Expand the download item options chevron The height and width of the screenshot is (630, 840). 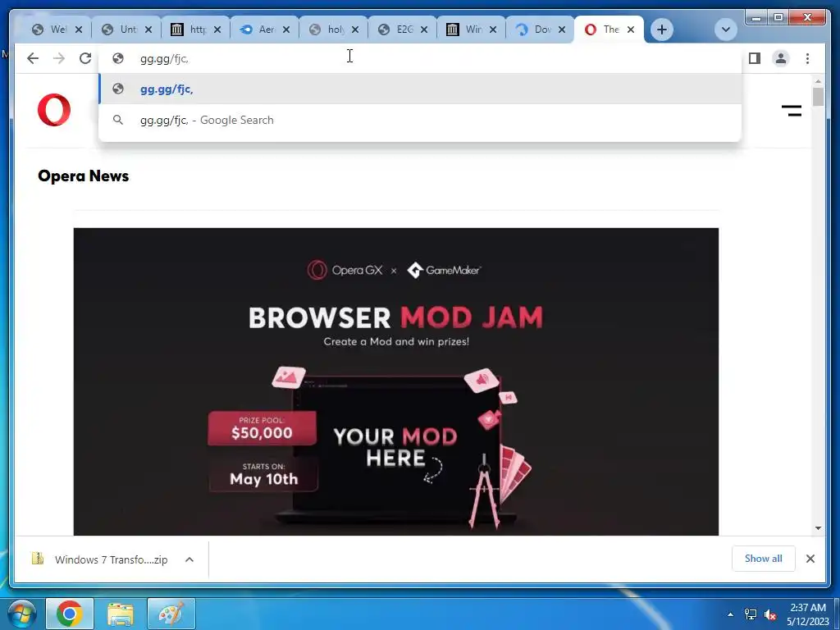[x=189, y=559]
